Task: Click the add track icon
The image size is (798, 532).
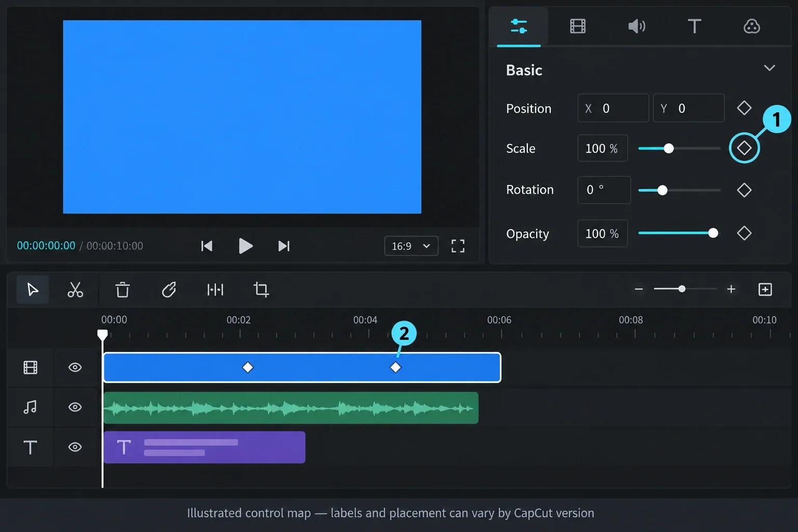Action: [765, 289]
